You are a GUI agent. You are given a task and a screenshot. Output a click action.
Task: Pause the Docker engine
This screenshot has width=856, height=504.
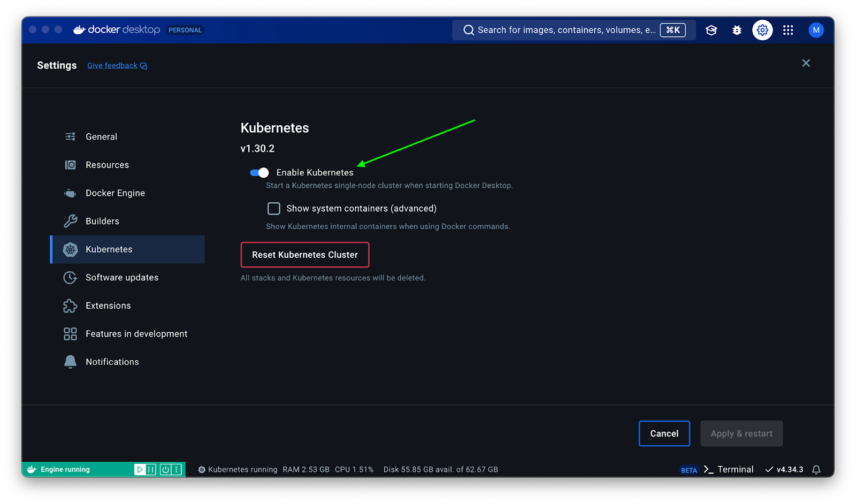[x=151, y=469]
